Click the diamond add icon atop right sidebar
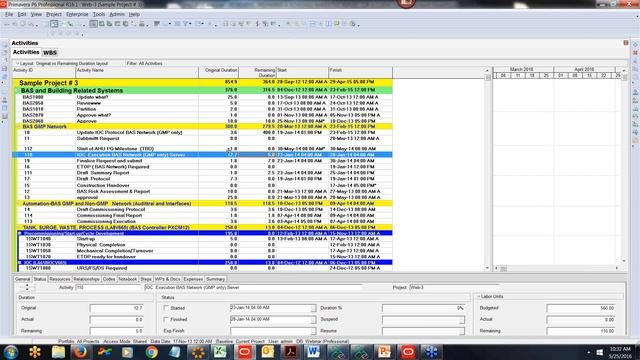 pos(635,44)
